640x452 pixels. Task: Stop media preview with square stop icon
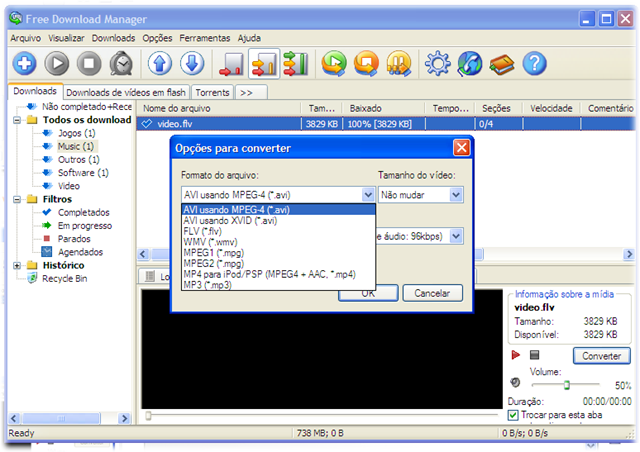coord(534,355)
